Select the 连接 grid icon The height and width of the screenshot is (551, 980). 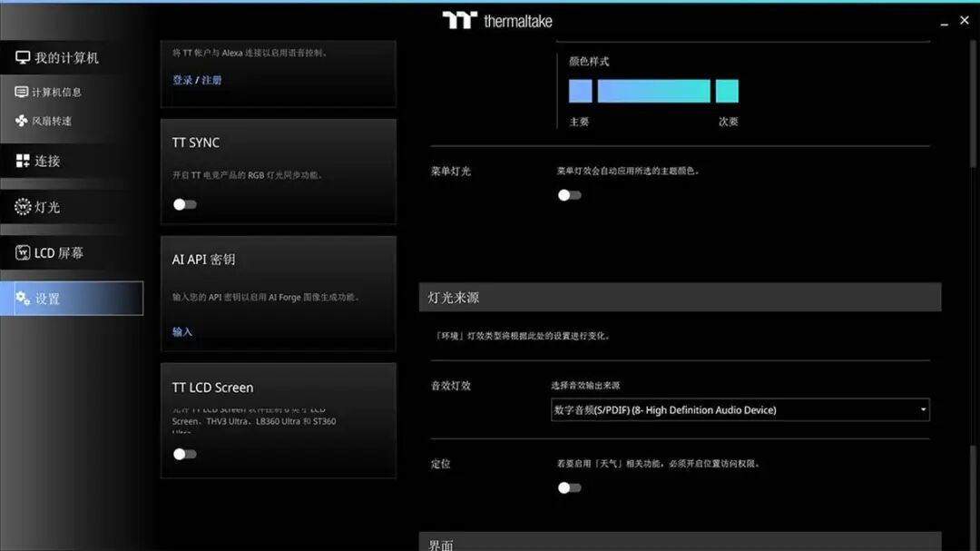[23, 161]
